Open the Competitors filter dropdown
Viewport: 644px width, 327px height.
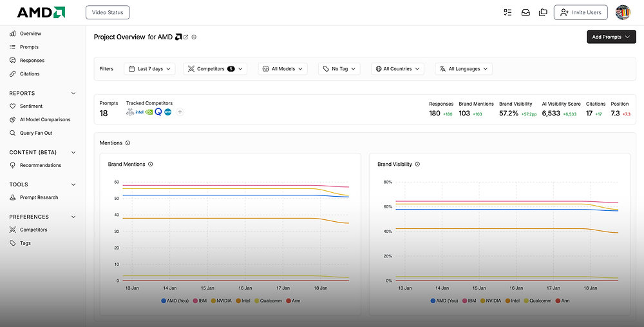coord(215,69)
